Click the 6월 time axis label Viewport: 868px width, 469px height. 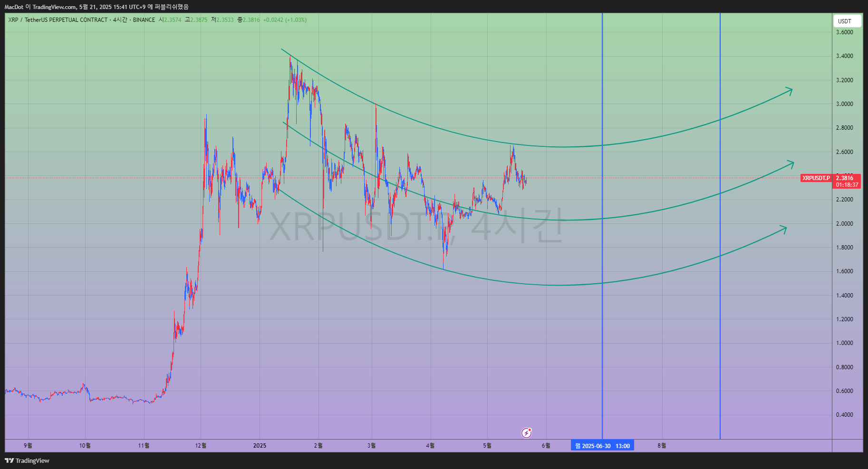point(546,446)
